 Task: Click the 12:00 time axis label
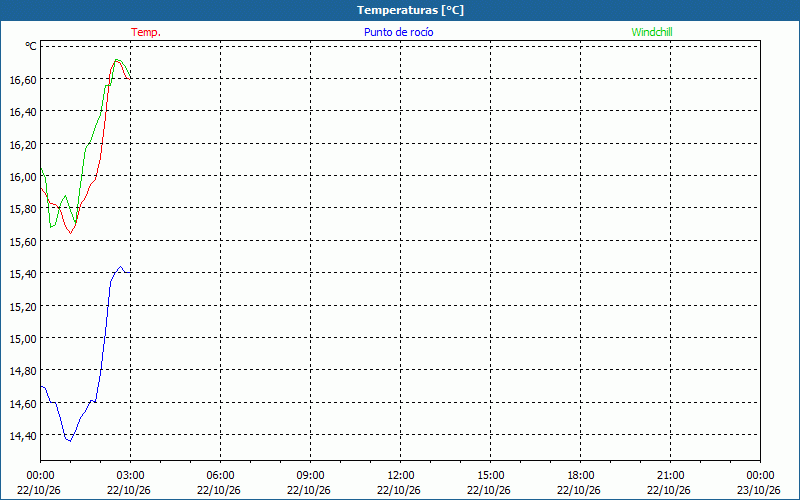[x=401, y=476]
